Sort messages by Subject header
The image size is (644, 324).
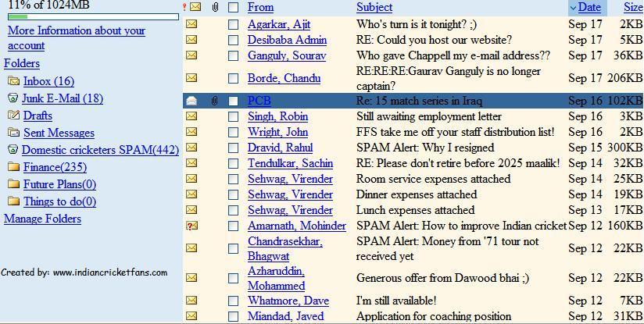click(374, 7)
